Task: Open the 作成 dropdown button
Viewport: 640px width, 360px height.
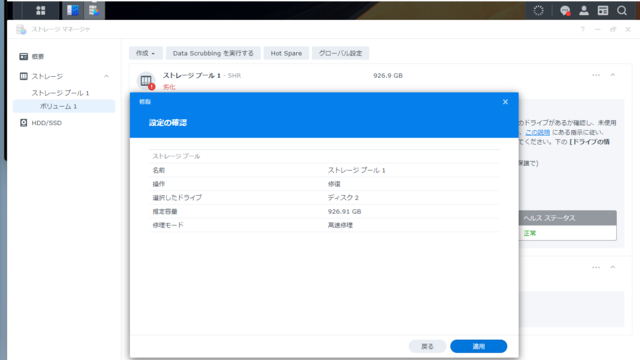Action: coord(146,53)
